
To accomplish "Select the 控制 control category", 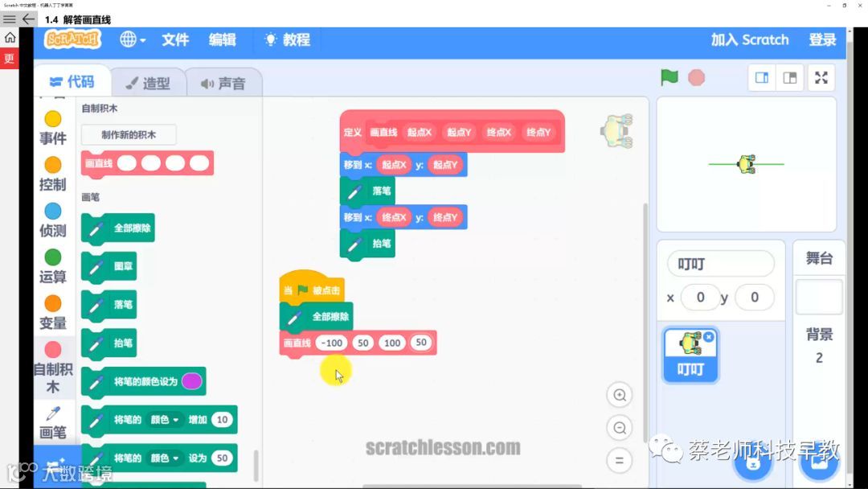I will pos(52,175).
